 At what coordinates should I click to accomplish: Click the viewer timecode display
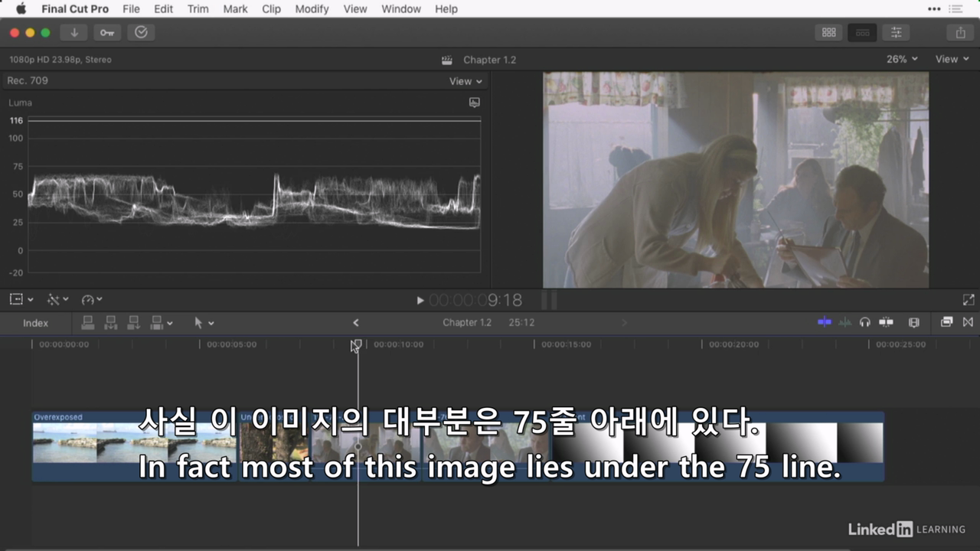pyautogui.click(x=475, y=301)
